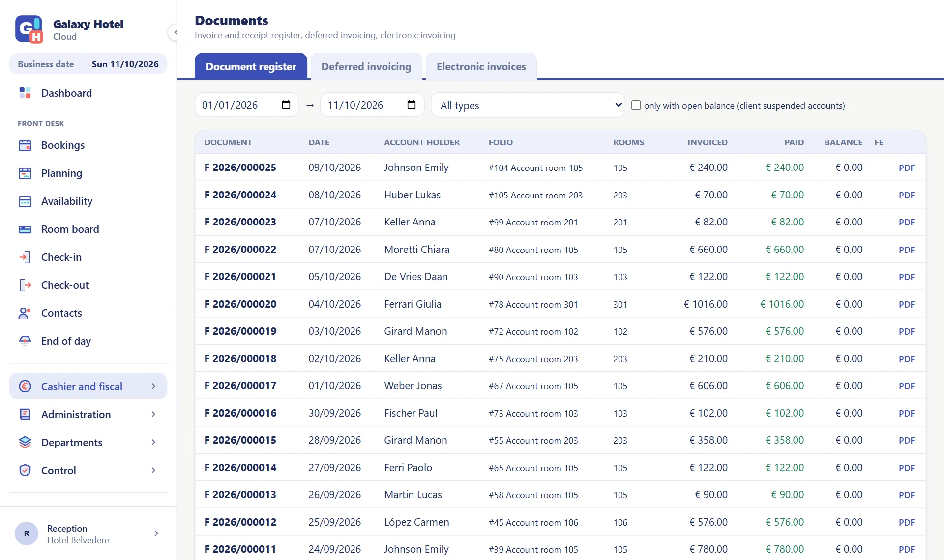Click the start date field 01/01/2026
The image size is (944, 560).
(x=247, y=105)
